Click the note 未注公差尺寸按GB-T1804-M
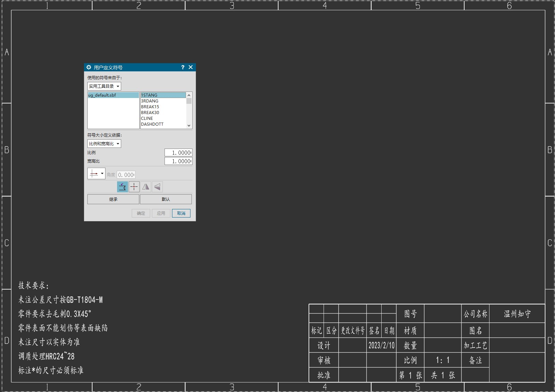This screenshot has width=555, height=392. (x=61, y=300)
